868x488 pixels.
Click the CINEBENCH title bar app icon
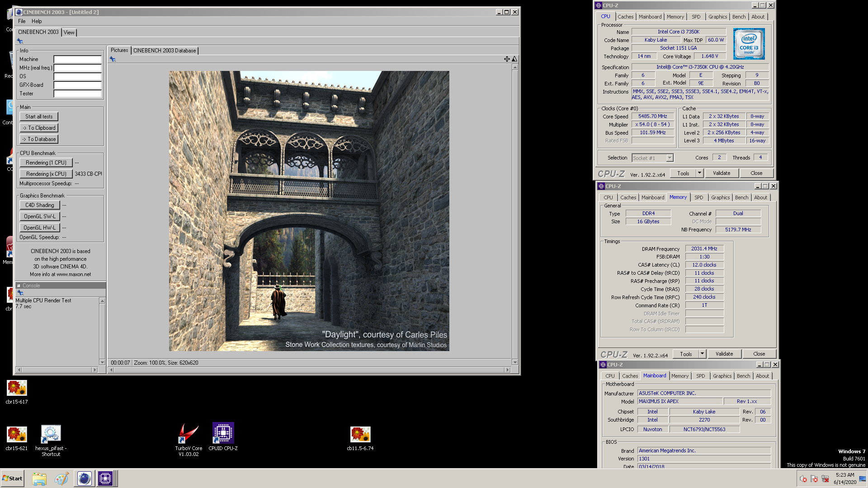pyautogui.click(x=19, y=12)
